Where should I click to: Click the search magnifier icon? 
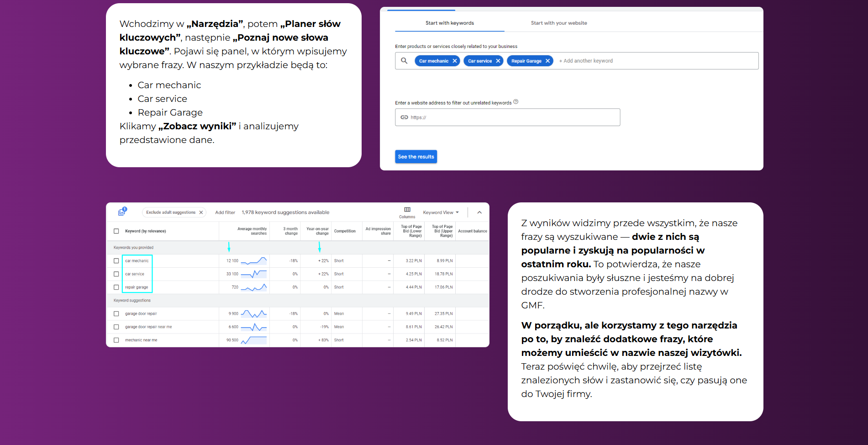point(404,61)
